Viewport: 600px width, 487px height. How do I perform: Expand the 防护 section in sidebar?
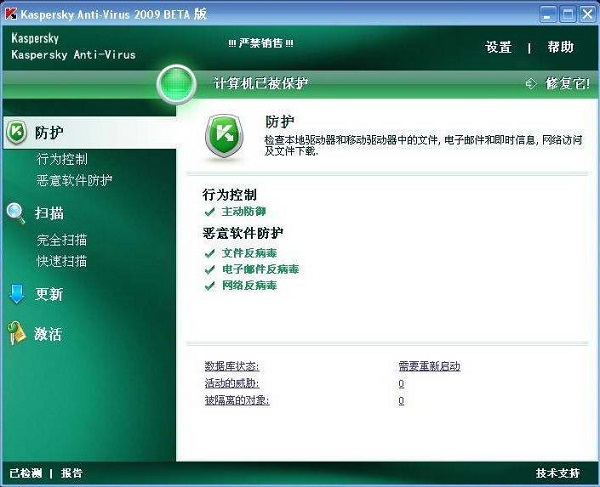coord(49,132)
